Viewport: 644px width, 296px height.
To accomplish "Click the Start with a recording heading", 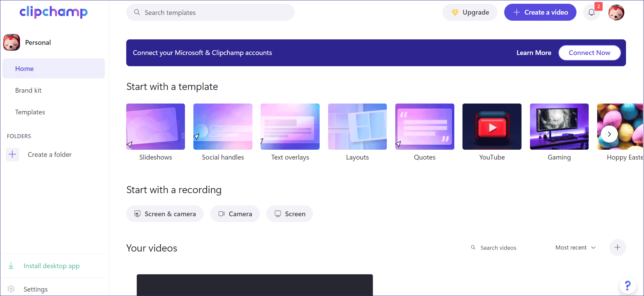I will (174, 190).
